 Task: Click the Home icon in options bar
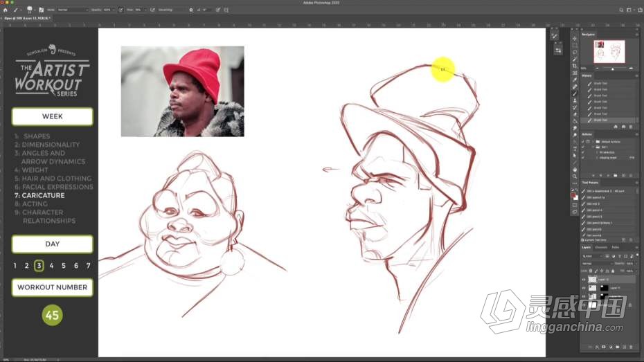point(6,10)
